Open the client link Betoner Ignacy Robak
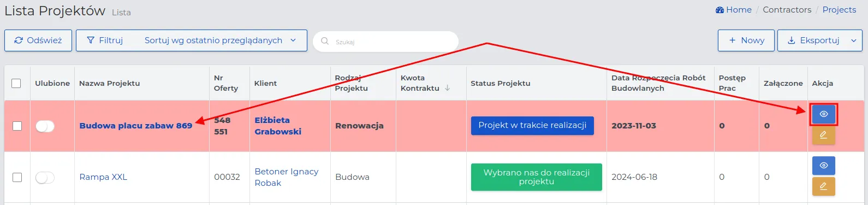The image size is (868, 205). (x=286, y=177)
